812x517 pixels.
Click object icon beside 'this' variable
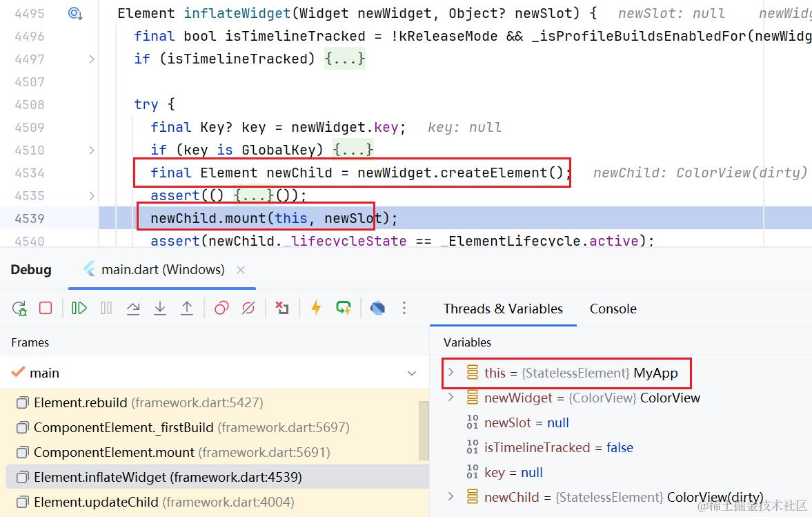[x=473, y=373]
